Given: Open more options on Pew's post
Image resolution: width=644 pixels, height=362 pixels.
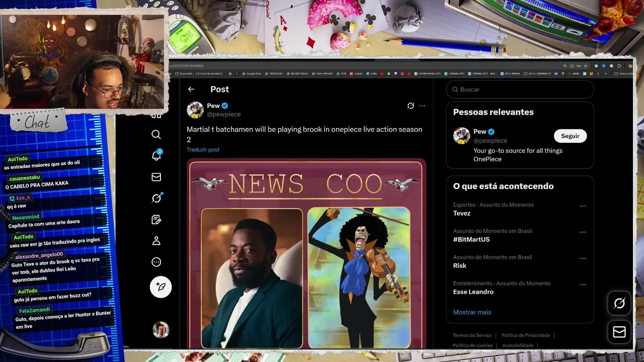Looking at the screenshot, I should (422, 106).
